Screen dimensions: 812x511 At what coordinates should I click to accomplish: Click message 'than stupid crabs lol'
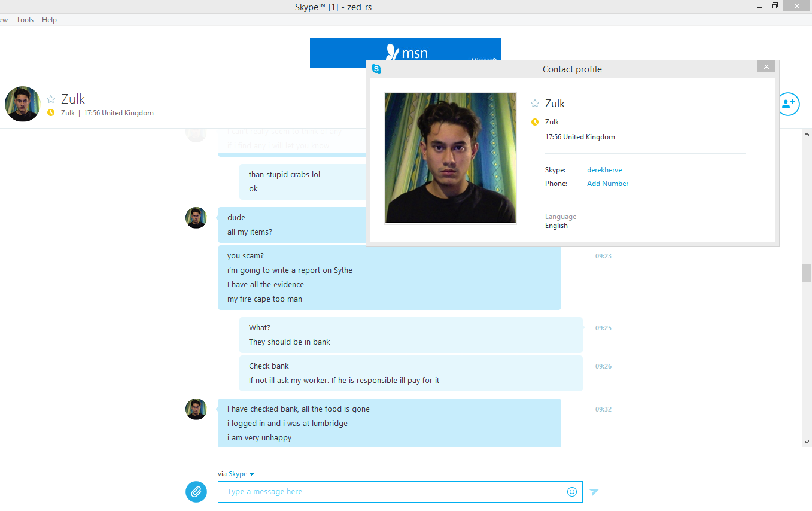[284, 175]
